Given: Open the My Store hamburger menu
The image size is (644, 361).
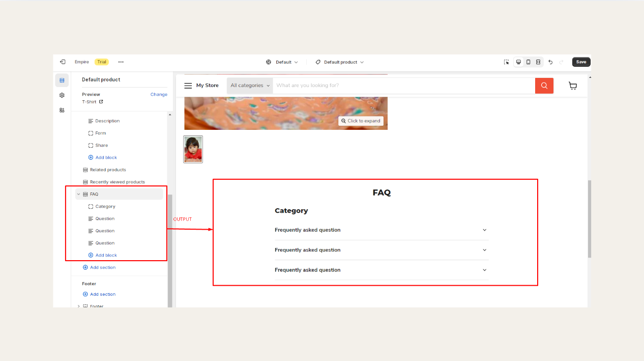Looking at the screenshot, I should (x=188, y=86).
